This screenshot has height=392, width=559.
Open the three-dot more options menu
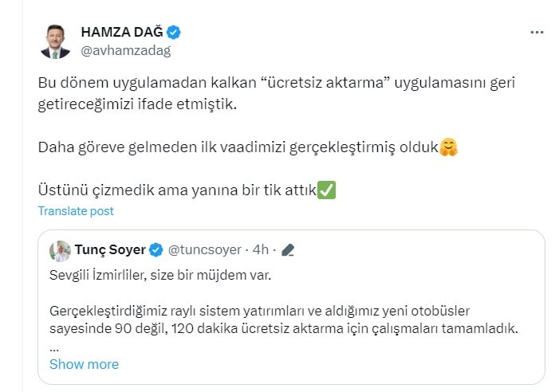pyautogui.click(x=537, y=33)
